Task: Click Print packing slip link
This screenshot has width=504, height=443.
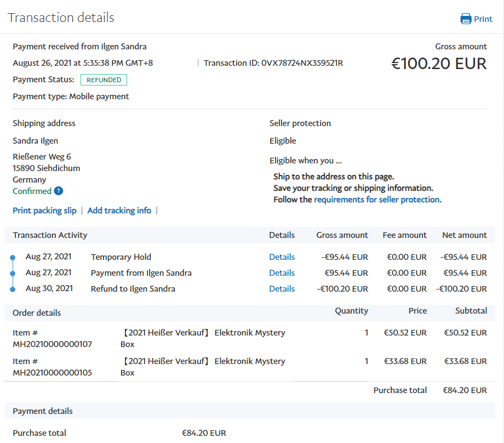Action: coord(44,211)
